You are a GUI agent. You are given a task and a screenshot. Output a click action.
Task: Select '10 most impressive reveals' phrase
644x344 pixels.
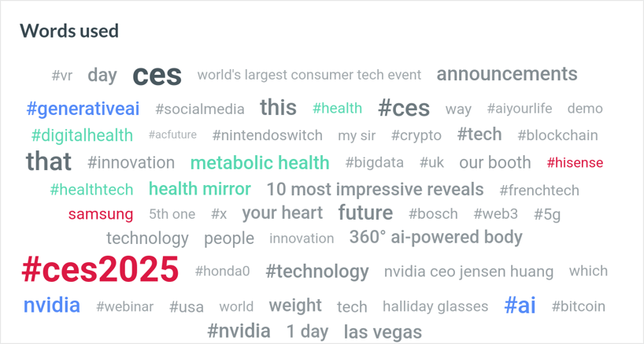click(x=375, y=189)
